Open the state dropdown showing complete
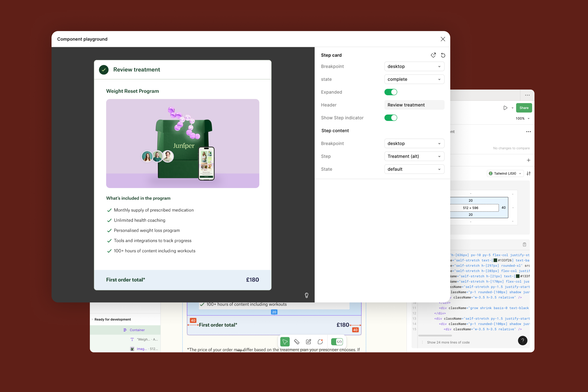The height and width of the screenshot is (392, 588). (414, 79)
